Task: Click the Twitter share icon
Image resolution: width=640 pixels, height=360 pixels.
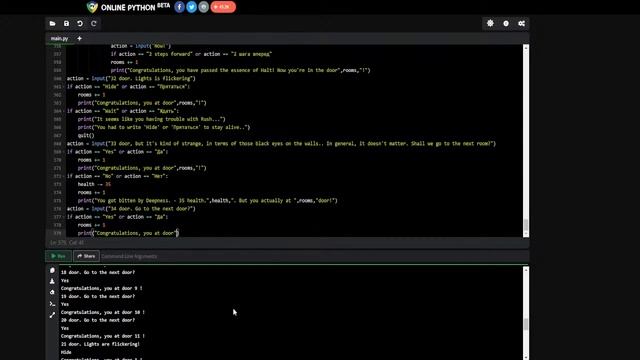Action: coord(191,7)
